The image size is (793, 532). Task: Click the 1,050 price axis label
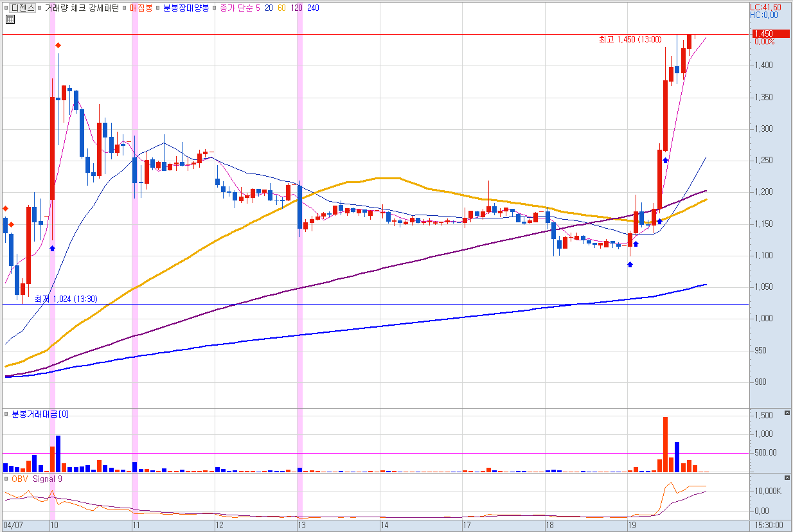click(763, 287)
